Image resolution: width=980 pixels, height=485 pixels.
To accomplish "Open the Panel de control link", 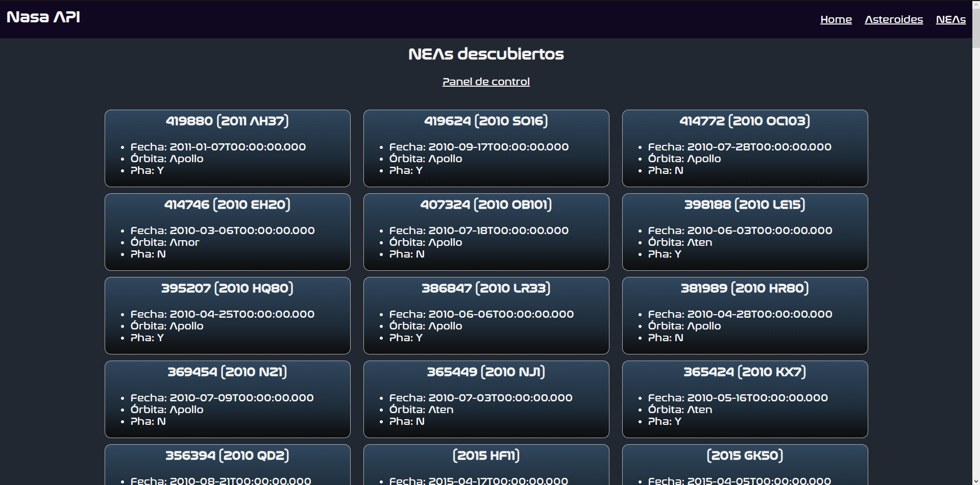I will (x=485, y=82).
